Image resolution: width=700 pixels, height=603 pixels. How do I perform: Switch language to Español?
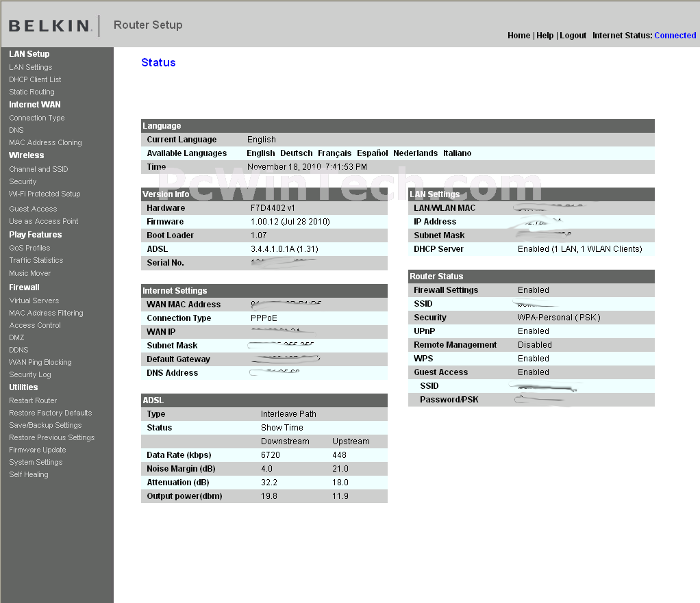tap(373, 153)
